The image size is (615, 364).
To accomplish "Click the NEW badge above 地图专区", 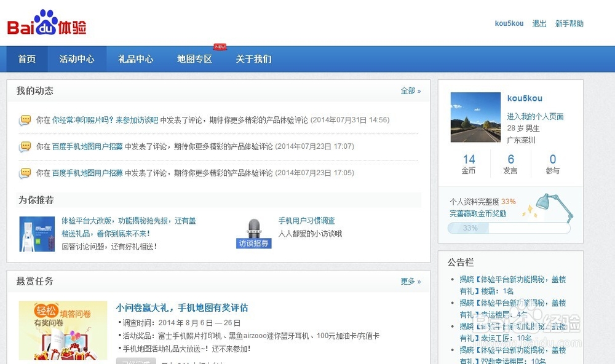I will [x=220, y=47].
